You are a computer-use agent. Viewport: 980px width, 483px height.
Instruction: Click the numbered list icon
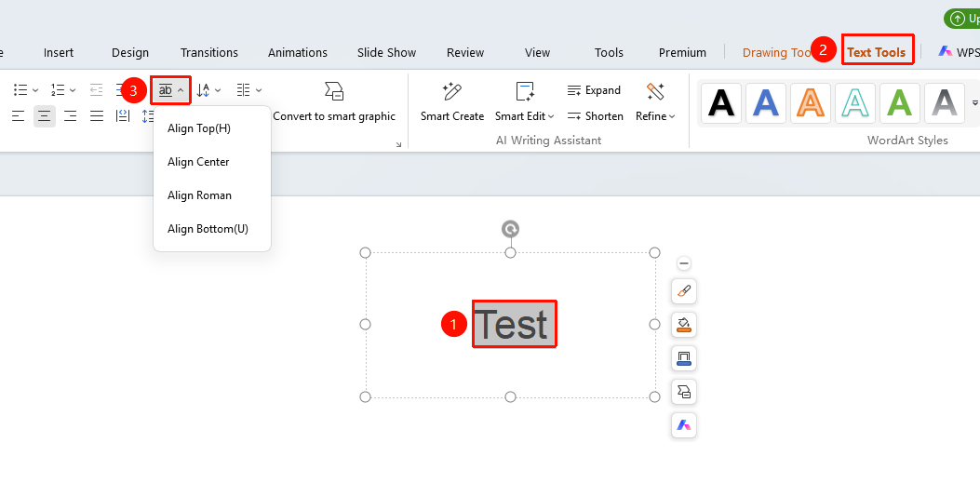click(x=58, y=90)
